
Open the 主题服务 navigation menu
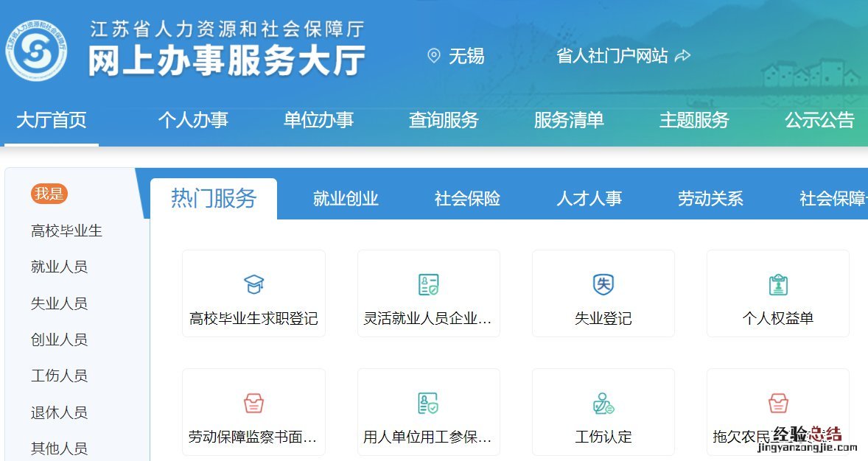694,120
